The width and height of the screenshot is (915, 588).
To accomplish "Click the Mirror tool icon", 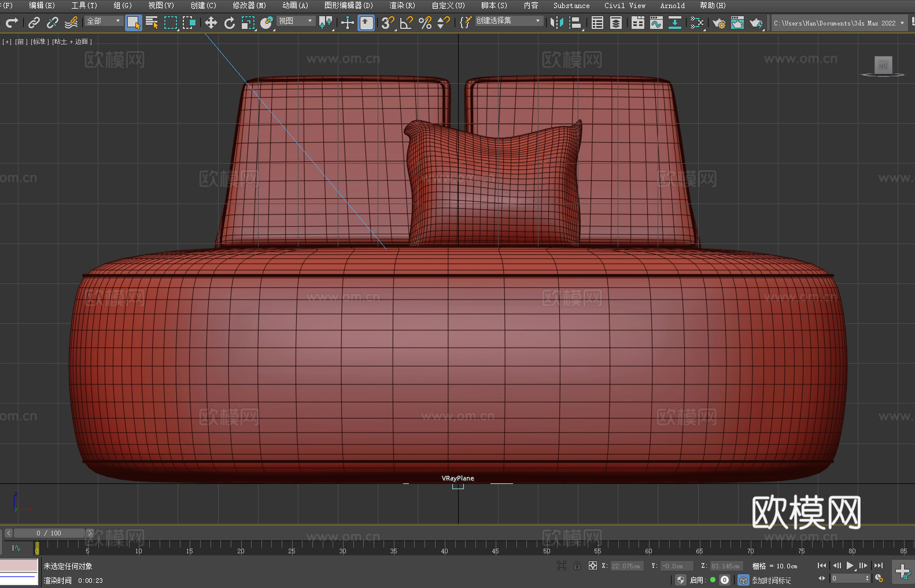I will click(557, 23).
